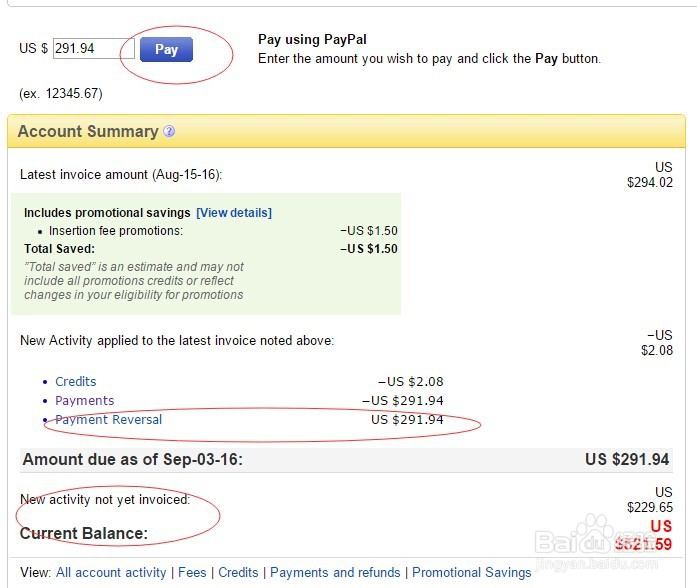Open the View details promotional savings link
Image resolution: width=697 pixels, height=588 pixels.
(x=234, y=213)
